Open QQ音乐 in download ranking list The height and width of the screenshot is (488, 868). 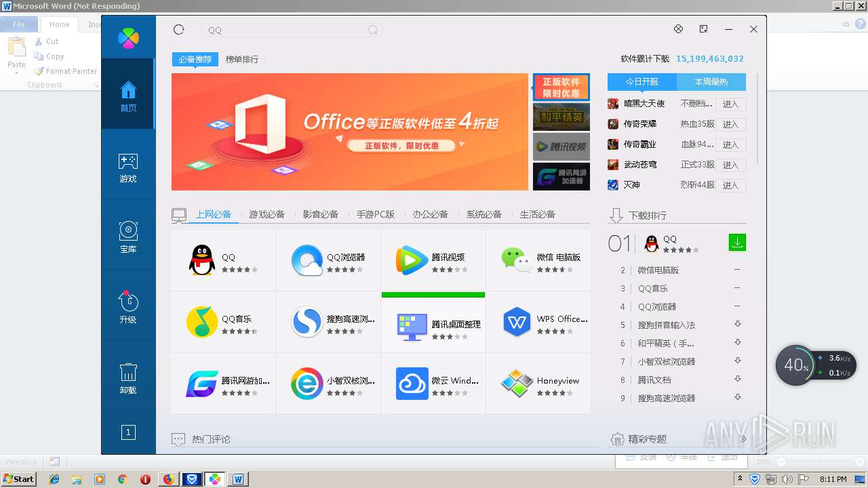(x=653, y=288)
